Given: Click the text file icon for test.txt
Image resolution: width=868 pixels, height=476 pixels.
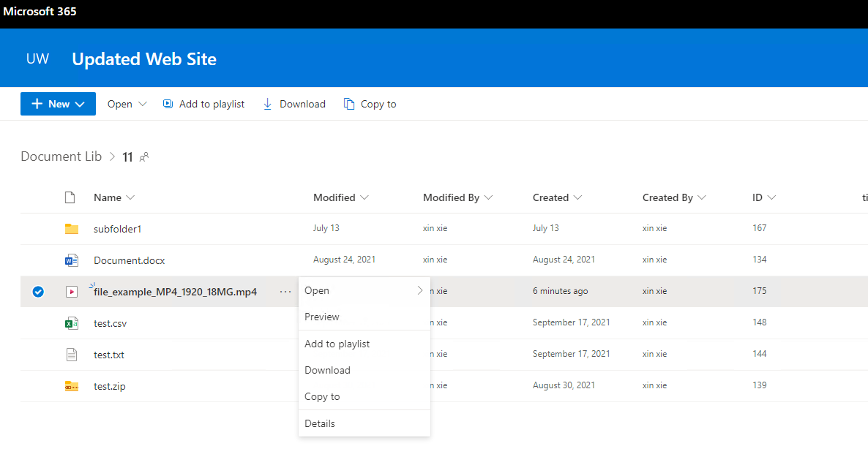Looking at the screenshot, I should pos(70,354).
